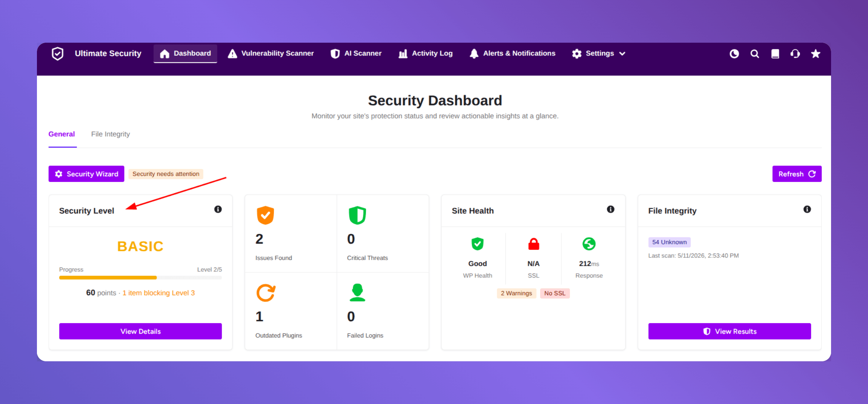This screenshot has height=404, width=868.
Task: Open the documentation book icon
Action: [775, 54]
